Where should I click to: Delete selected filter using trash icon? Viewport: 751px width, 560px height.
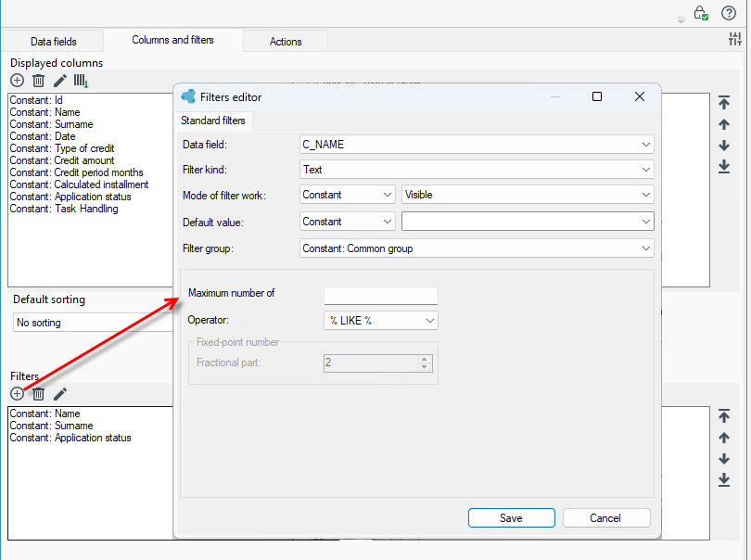38,394
